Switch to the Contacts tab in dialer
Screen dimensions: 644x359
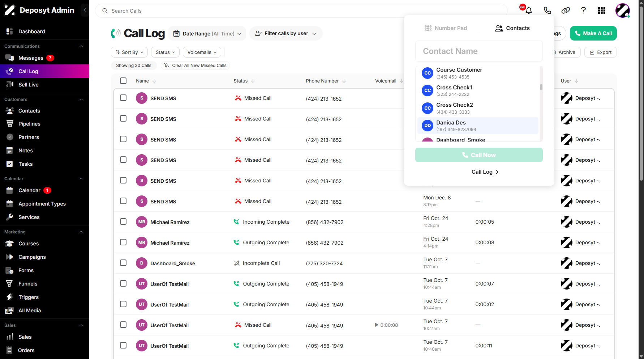click(512, 28)
